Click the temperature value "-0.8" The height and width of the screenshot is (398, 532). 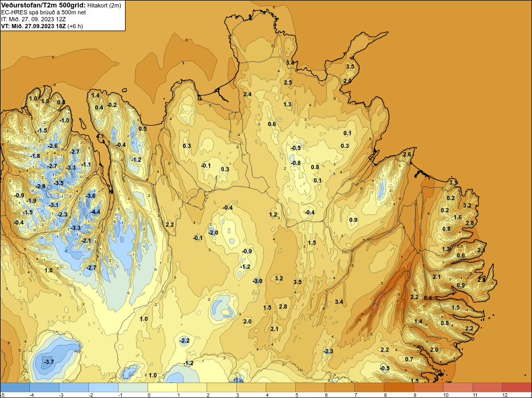295,163
